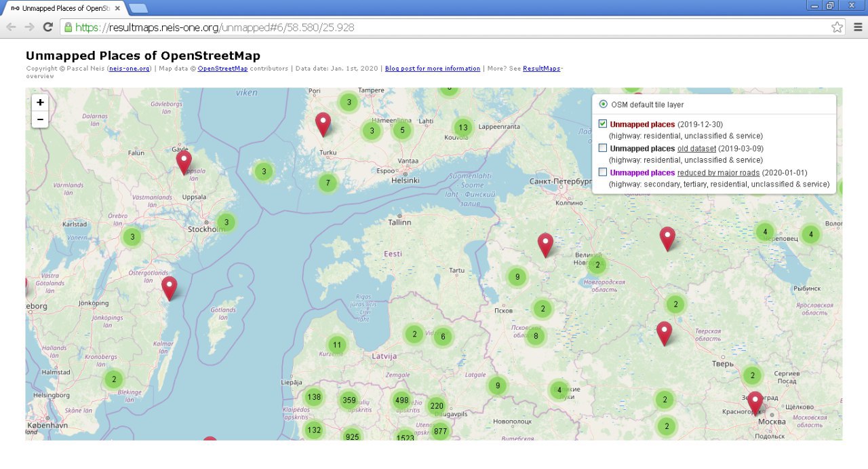Select OSM default tile layer radio
Screen dimensions: 868x469
coord(603,105)
